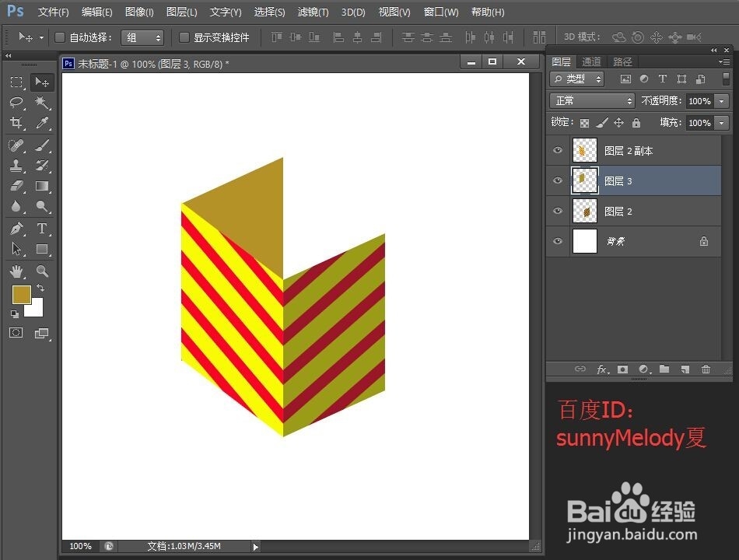Reset default foreground and background colors
Screen dimensions: 739x560
(15, 314)
